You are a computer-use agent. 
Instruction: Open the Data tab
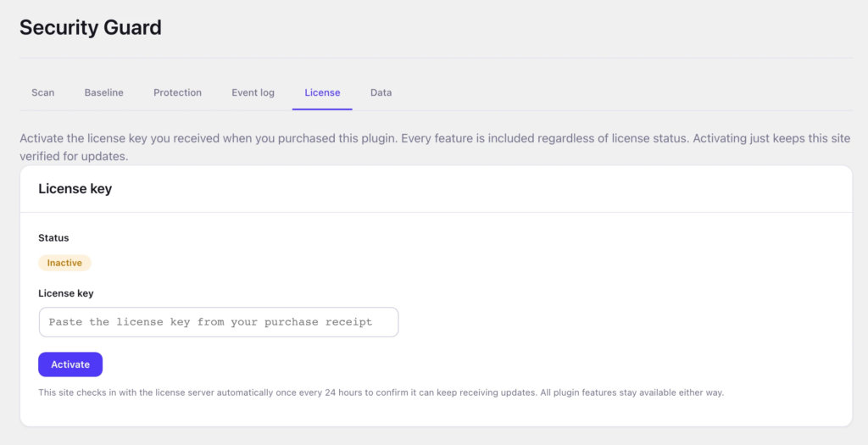[x=381, y=92]
